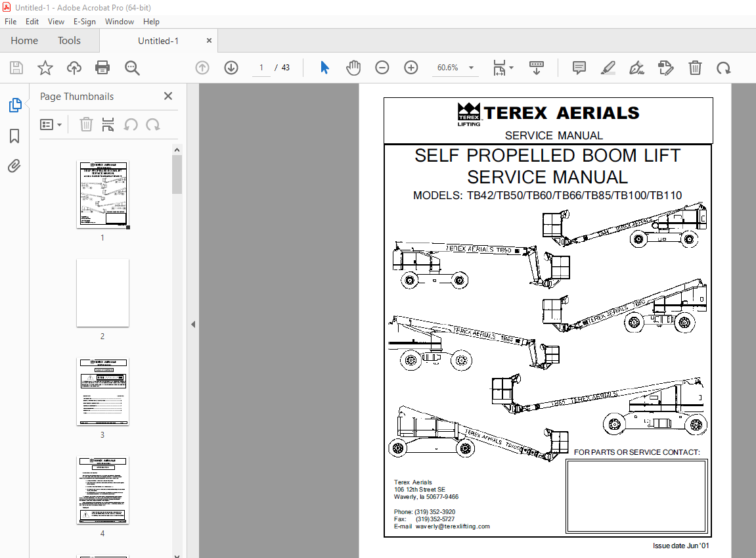Open the Edit menu
Screen dimensions: 756x558
coord(32,22)
